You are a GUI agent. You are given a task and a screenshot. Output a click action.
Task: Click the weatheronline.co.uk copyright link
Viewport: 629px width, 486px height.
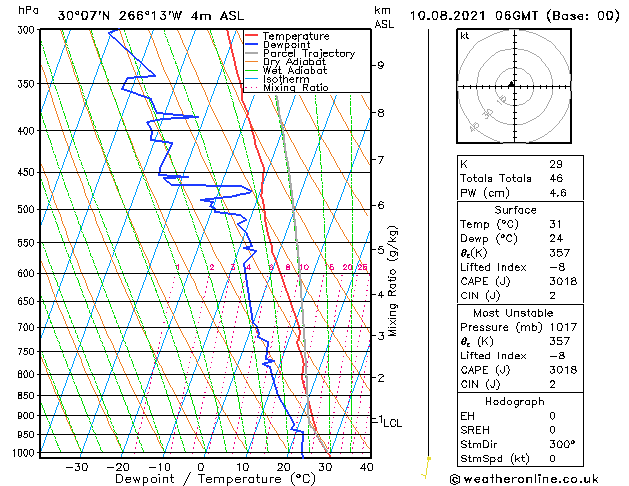click(x=524, y=479)
